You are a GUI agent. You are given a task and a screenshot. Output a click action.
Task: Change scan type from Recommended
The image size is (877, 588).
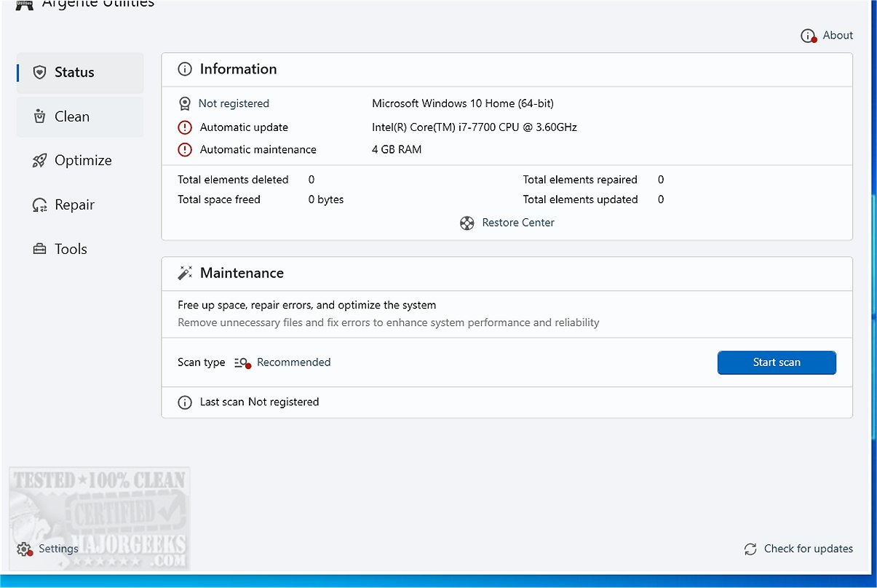point(294,362)
